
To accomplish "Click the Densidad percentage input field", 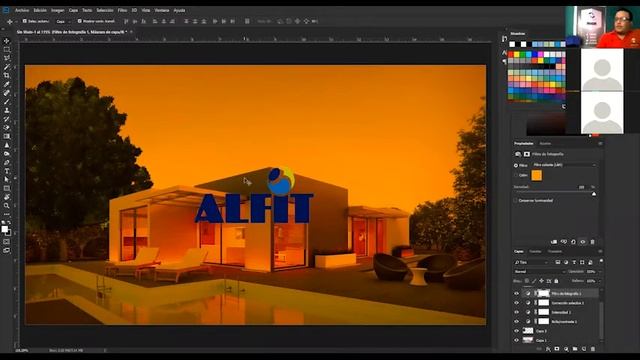I will (x=582, y=187).
